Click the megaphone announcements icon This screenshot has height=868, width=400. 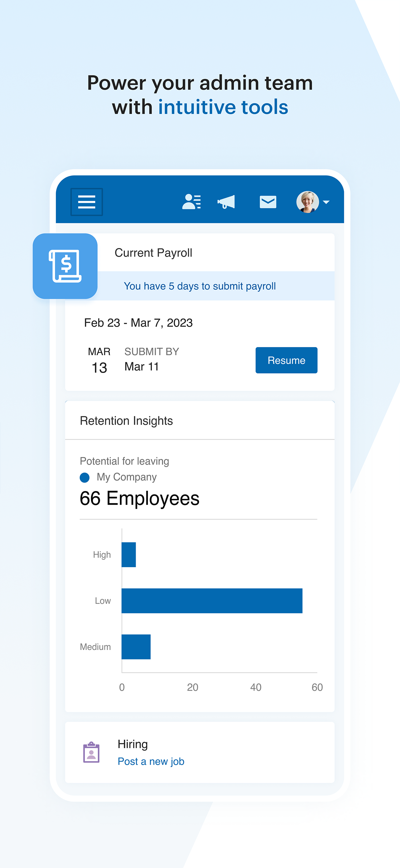coord(226,202)
